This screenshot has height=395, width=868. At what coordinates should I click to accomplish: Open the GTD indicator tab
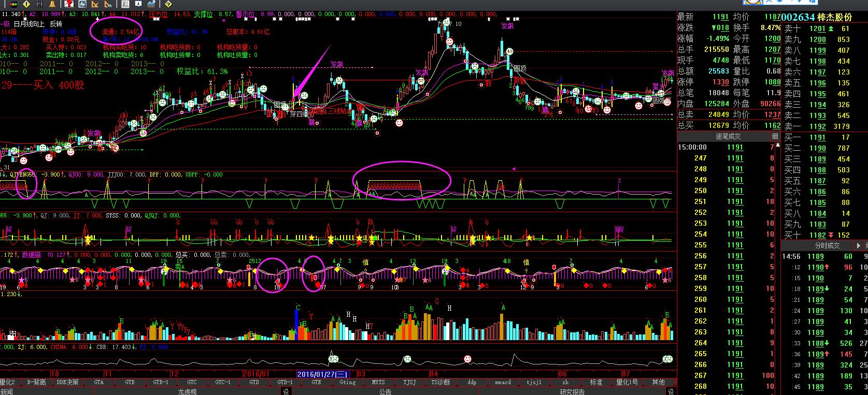[x=254, y=382]
